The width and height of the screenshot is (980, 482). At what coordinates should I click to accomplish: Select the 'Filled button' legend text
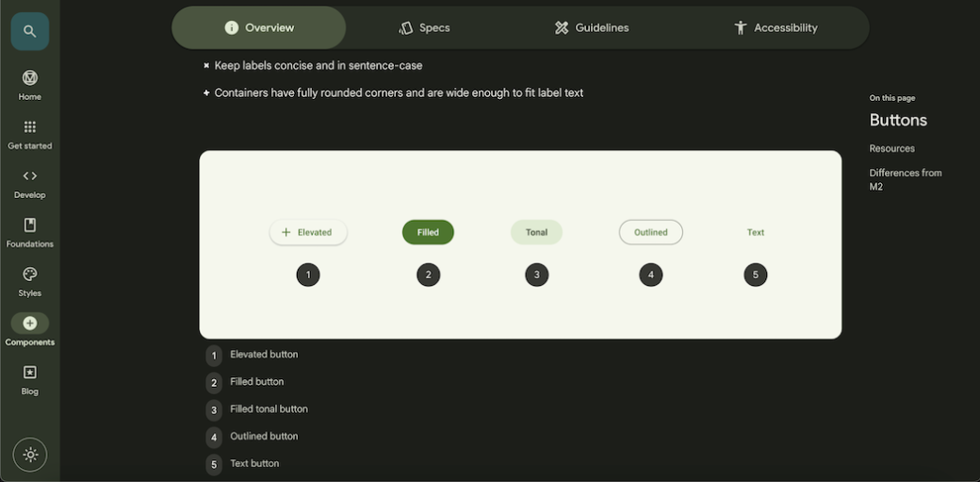tap(257, 382)
